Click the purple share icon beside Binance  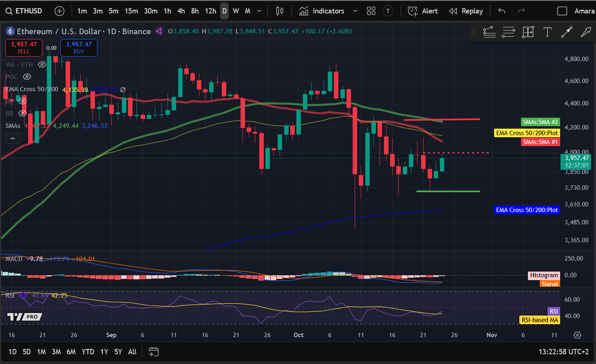(159, 31)
